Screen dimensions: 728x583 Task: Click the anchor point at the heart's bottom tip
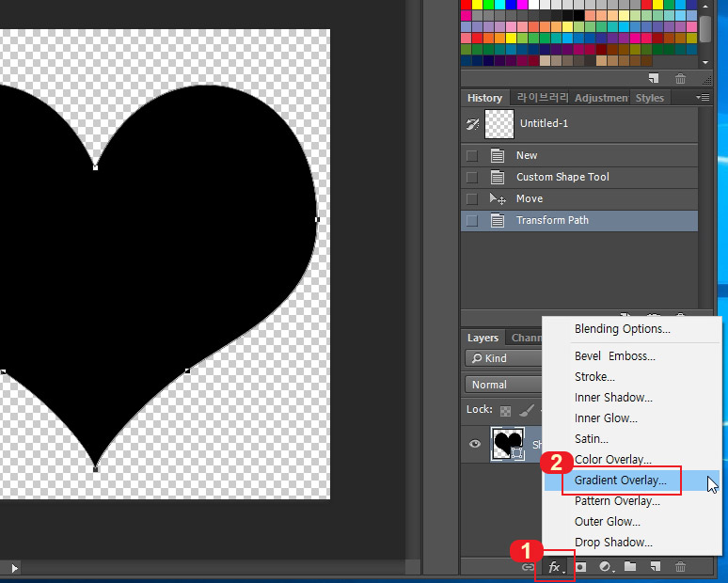[95, 469]
